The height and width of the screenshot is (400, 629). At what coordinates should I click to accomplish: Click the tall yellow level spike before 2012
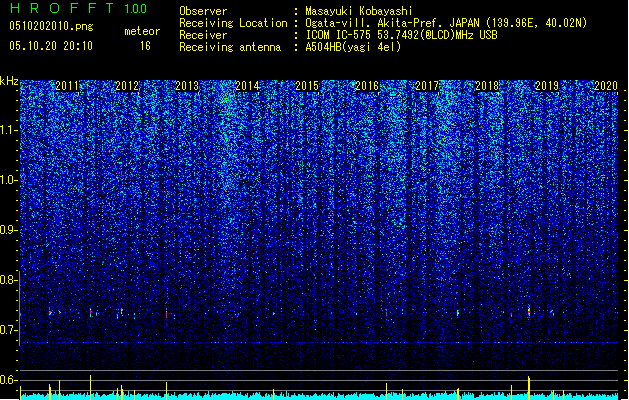[90, 387]
